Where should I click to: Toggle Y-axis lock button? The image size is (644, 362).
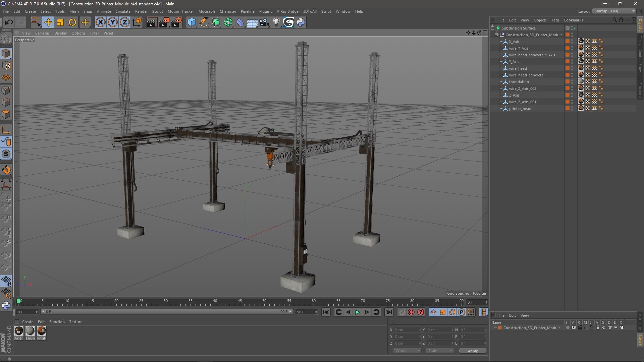(113, 22)
